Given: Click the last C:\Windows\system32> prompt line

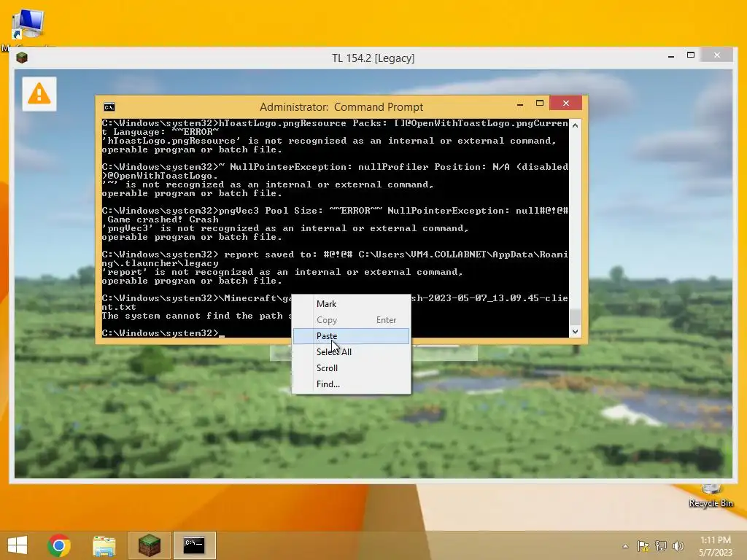Looking at the screenshot, I should pos(163,332).
